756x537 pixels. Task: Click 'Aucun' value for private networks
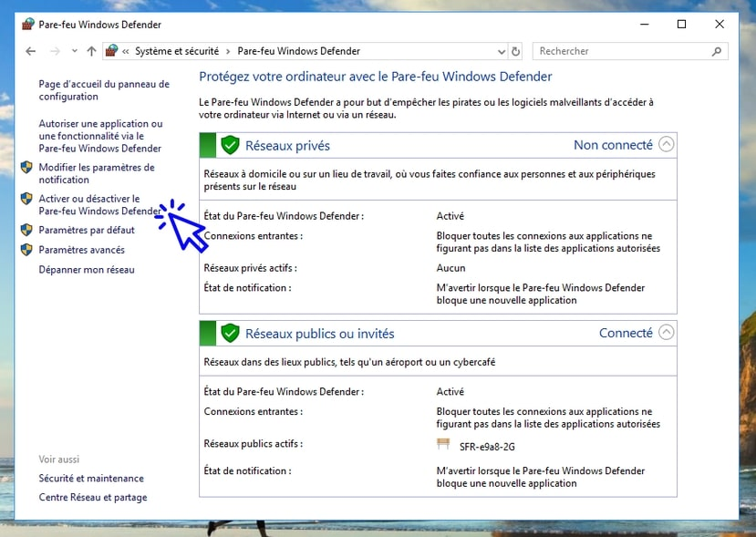(x=450, y=268)
